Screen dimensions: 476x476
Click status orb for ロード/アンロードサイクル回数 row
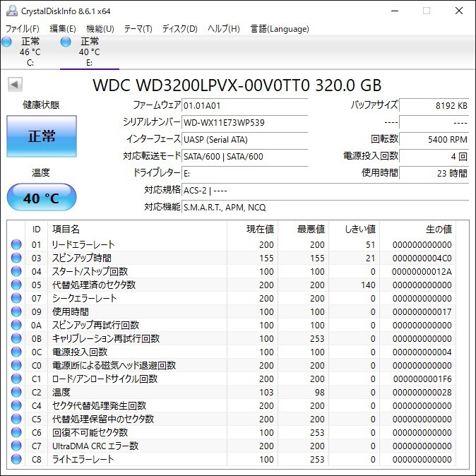(16, 379)
